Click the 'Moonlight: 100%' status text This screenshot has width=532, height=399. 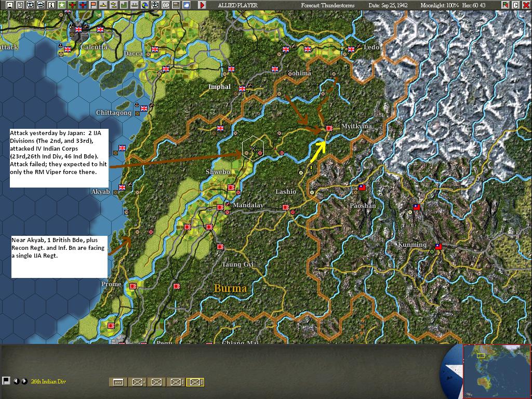pos(440,5)
